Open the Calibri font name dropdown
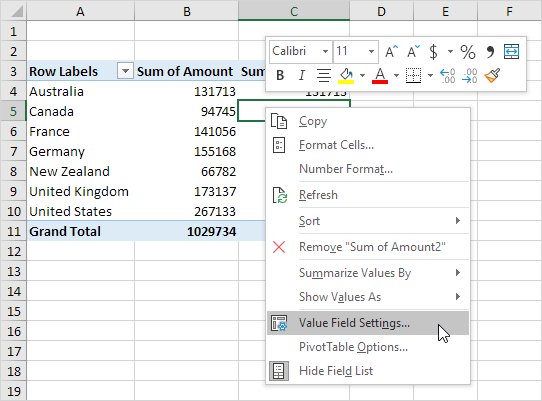Image resolution: width=542 pixels, height=401 pixels. [x=325, y=52]
